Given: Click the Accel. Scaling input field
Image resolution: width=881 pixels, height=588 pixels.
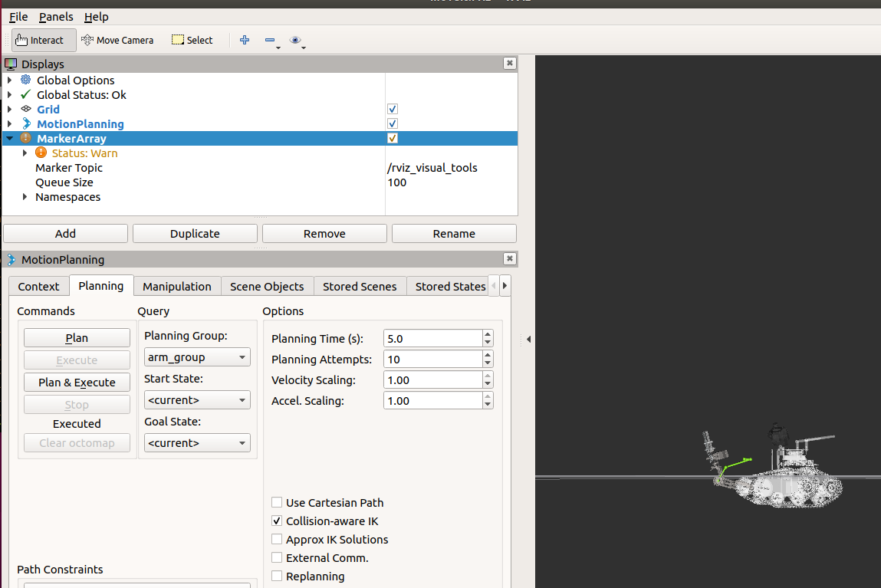Looking at the screenshot, I should click(x=432, y=401).
